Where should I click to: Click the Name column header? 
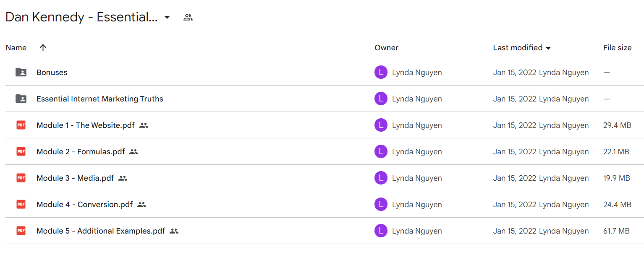16,48
